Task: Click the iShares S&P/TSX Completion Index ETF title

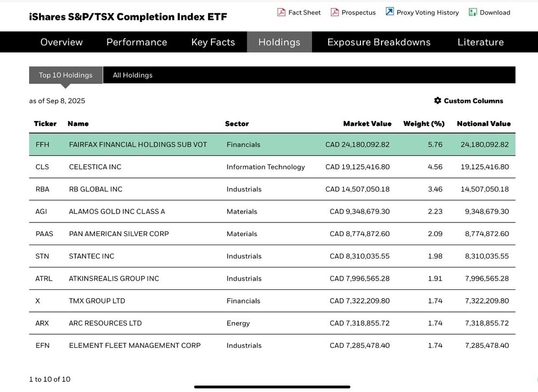Action: click(128, 17)
